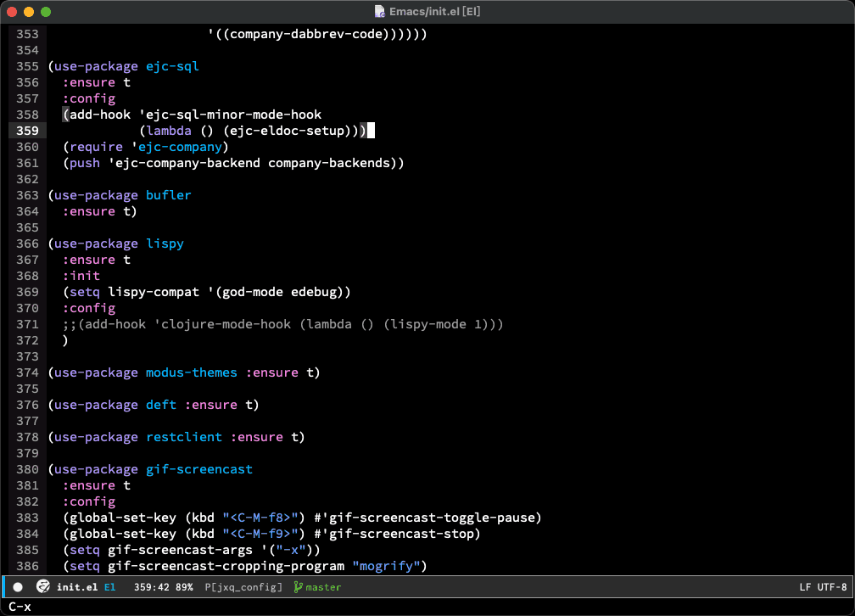Click the 89% buffer position indicator
The image size is (855, 616).
tap(184, 587)
